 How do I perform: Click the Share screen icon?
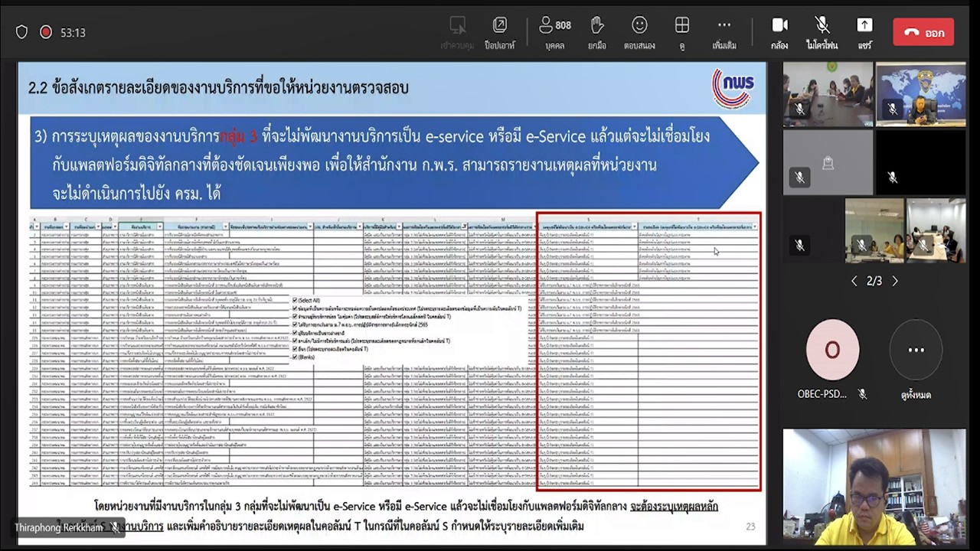864,31
